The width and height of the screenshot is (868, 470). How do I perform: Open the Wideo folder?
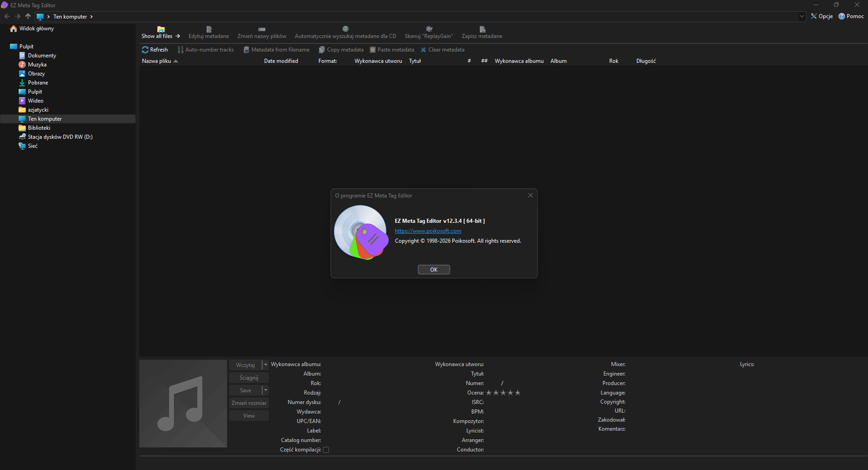pos(31,101)
